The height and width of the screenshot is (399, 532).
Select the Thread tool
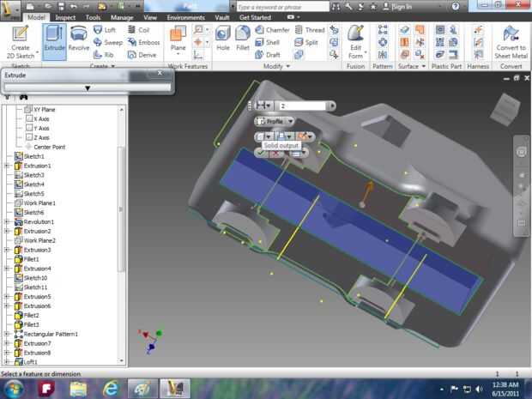point(310,30)
